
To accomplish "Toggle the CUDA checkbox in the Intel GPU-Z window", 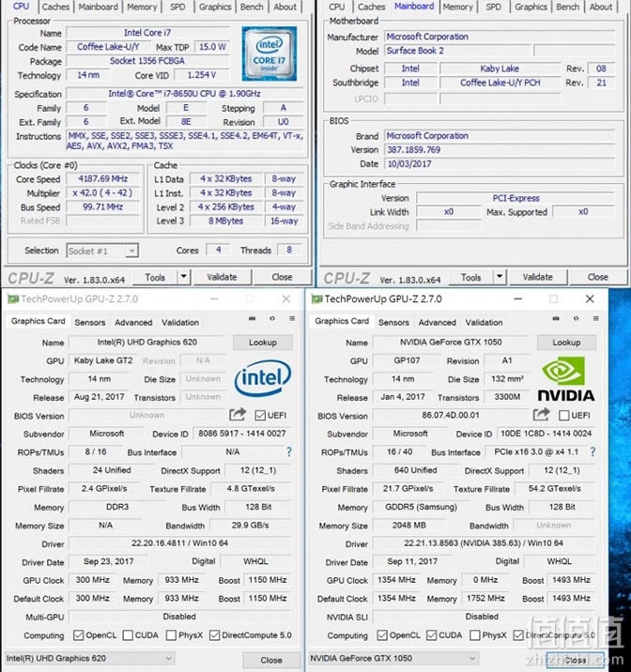I will click(128, 635).
